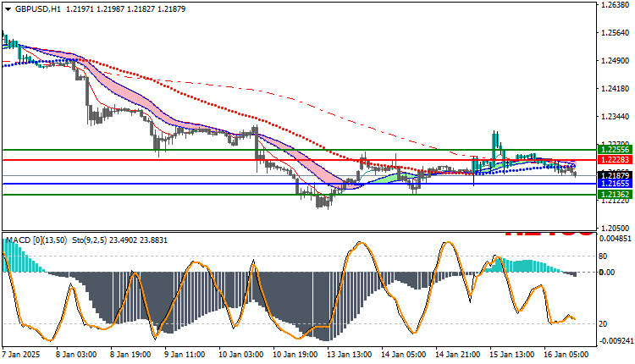Viewport: 635px width, 364px height.
Task: Select the blue 1.21655 price level label
Action: pyautogui.click(x=615, y=184)
